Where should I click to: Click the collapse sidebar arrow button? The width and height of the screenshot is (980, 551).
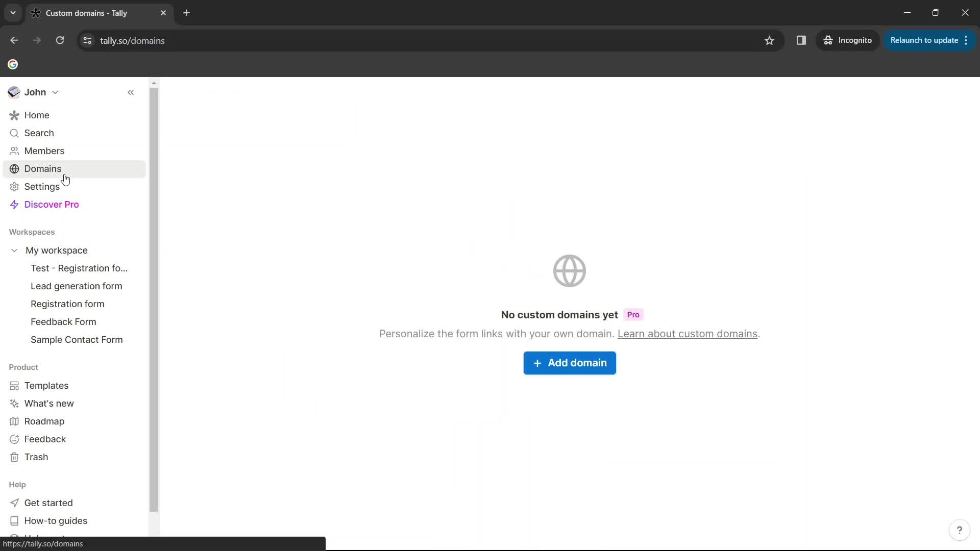(131, 92)
